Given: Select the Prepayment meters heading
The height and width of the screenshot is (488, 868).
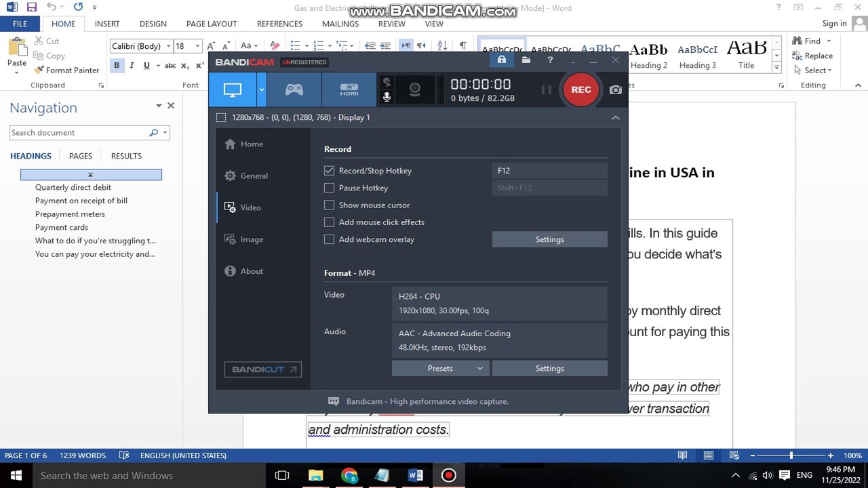Looking at the screenshot, I should 70,213.
